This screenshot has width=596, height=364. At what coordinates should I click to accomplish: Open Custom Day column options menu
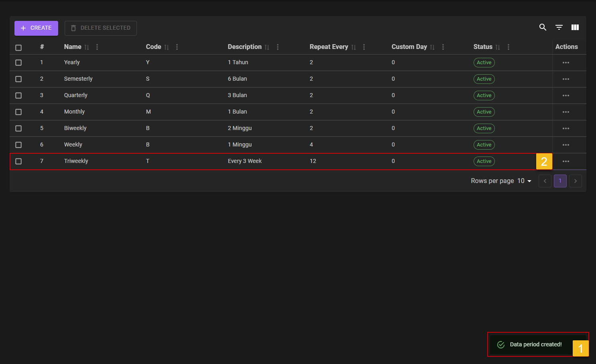[x=443, y=47]
